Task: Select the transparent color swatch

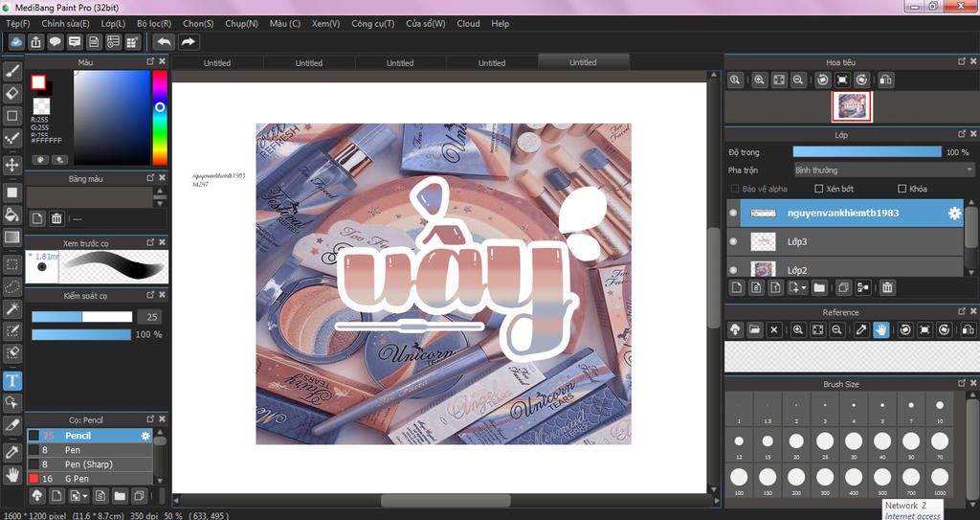Action: (41, 105)
